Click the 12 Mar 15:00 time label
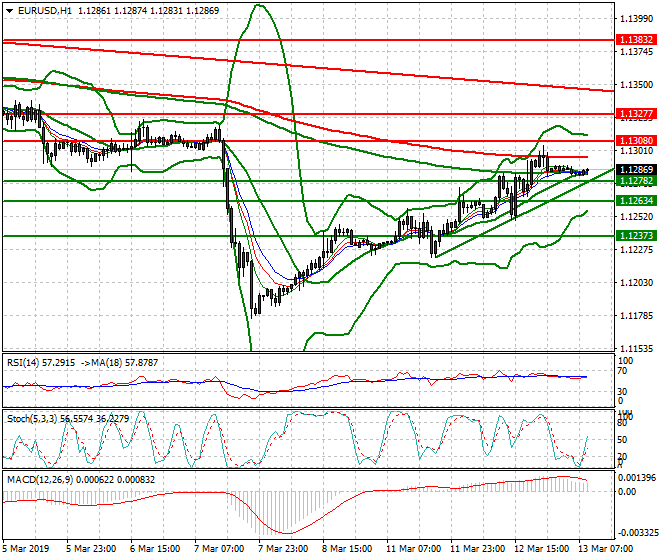 click(541, 549)
